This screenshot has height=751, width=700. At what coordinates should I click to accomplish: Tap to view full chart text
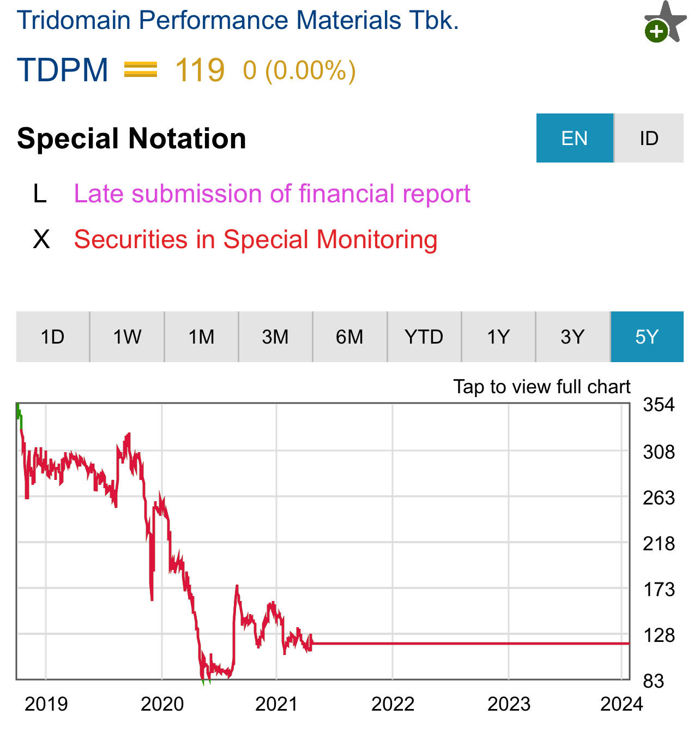pyautogui.click(x=541, y=387)
